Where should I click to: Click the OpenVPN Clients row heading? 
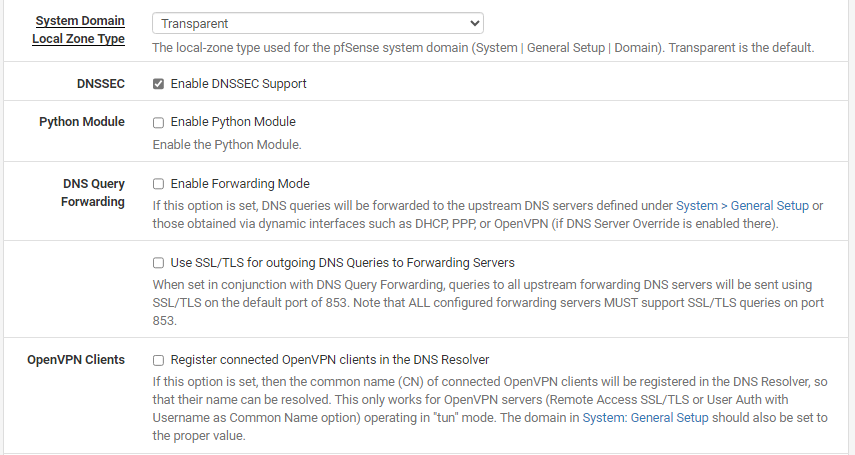tap(76, 359)
